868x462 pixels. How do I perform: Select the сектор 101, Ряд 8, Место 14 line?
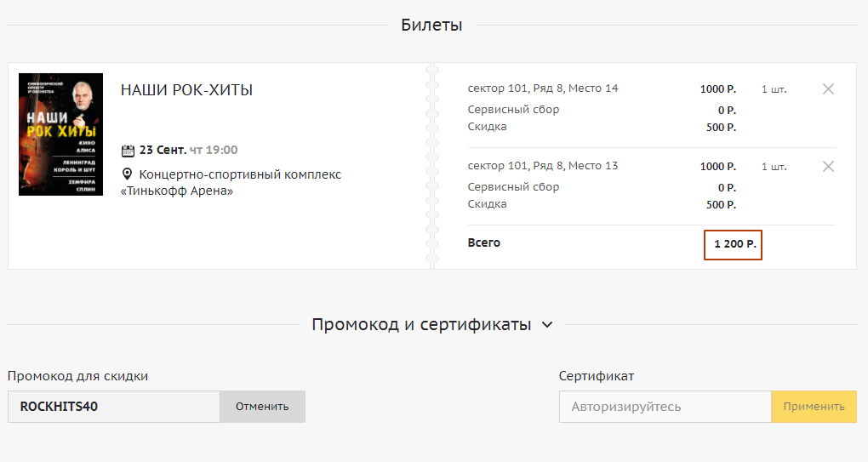pos(543,88)
